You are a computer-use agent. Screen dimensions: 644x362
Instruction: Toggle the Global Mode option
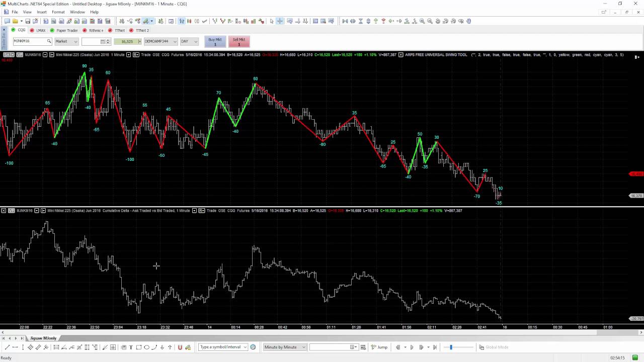(x=494, y=347)
